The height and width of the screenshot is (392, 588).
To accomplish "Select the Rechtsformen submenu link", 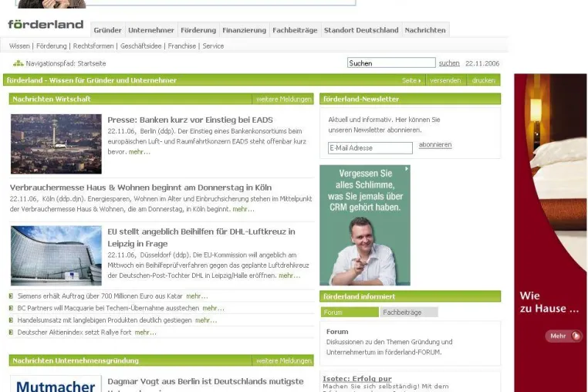I will 93,46.
